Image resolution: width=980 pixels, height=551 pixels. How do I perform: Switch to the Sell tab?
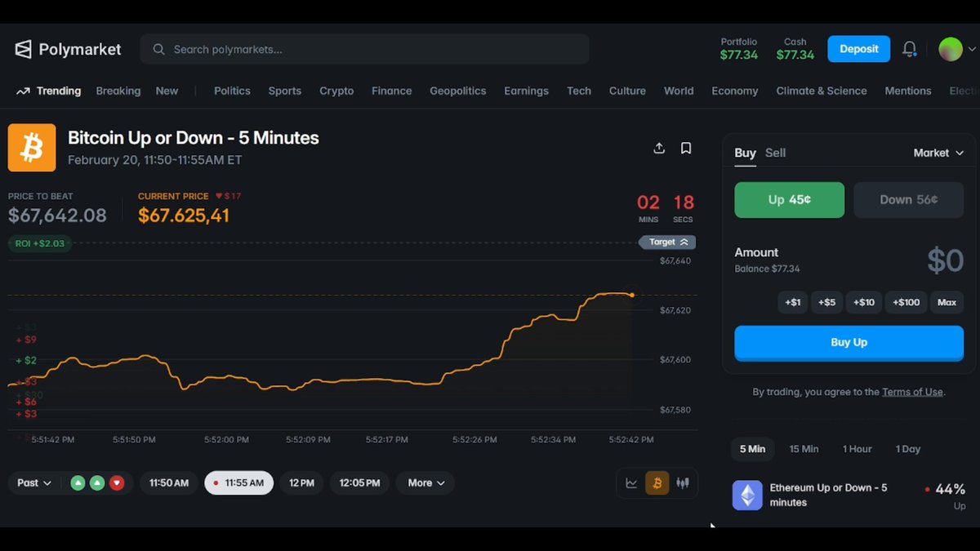[775, 153]
